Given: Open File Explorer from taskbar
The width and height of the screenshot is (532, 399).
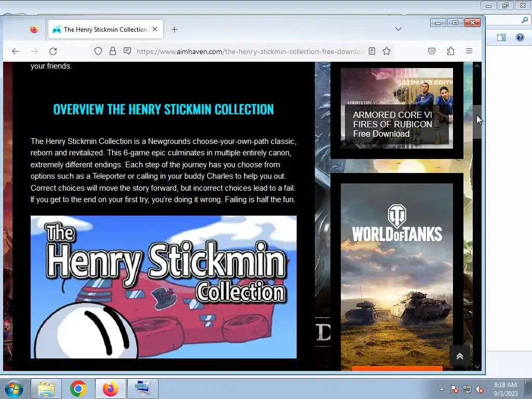Looking at the screenshot, I should (x=46, y=389).
